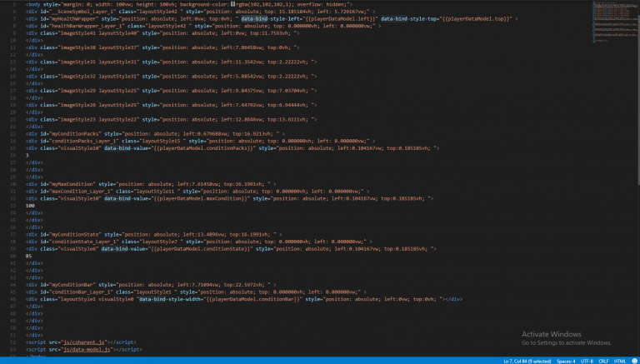Place cursor on the value 85 line

(30, 255)
